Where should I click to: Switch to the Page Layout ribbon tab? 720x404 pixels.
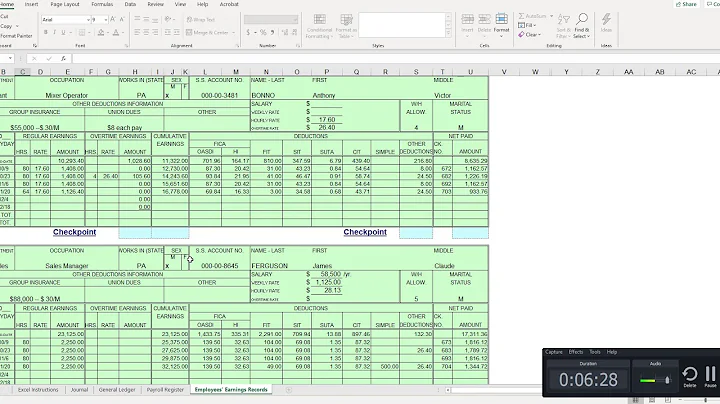(x=65, y=4)
